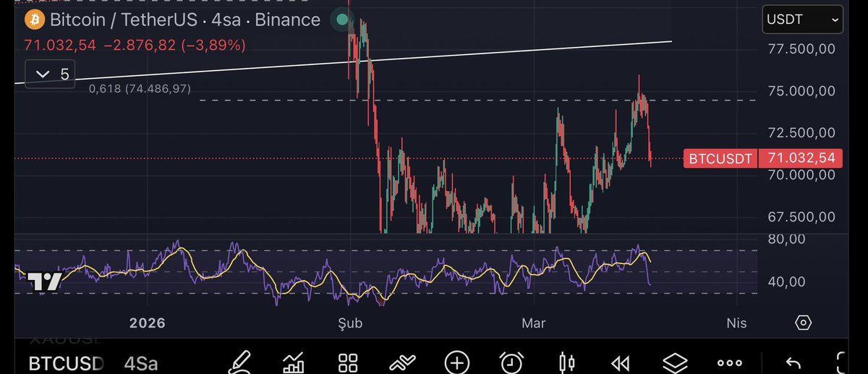Open the USDT currency dropdown
Screen dimensions: 868x374
click(x=803, y=20)
